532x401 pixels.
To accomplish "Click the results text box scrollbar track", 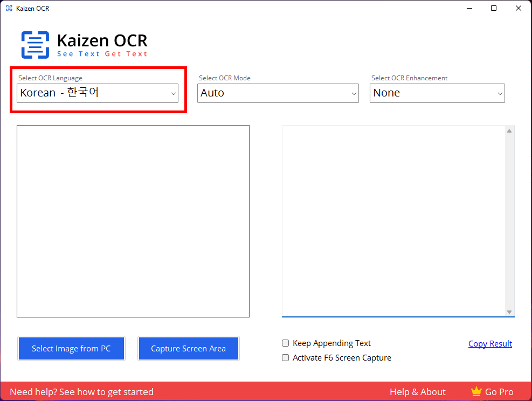I will [x=509, y=221].
